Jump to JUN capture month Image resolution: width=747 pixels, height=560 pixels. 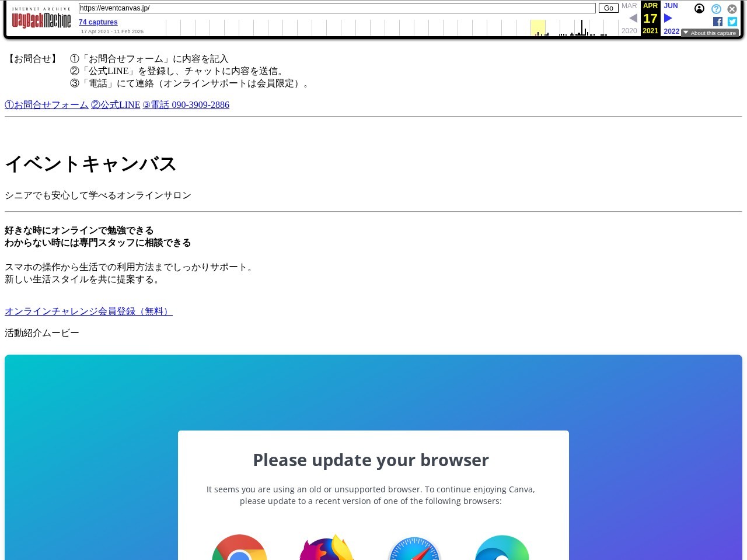671,6
